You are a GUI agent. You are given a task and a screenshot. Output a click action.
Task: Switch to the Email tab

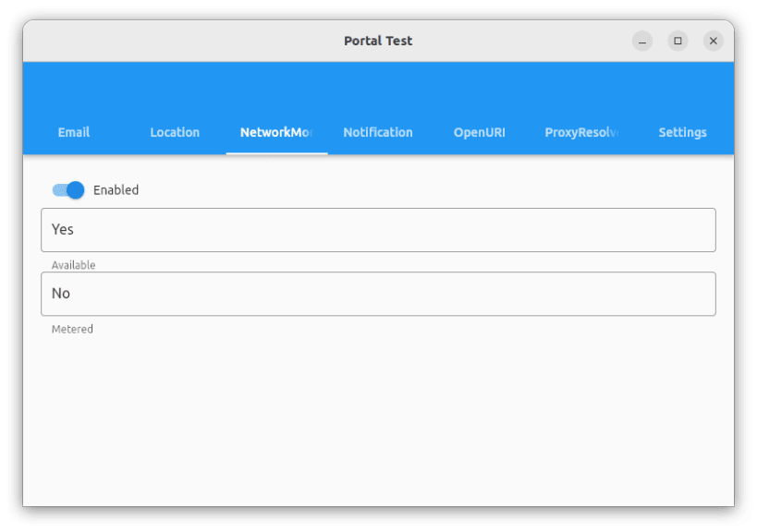[74, 132]
